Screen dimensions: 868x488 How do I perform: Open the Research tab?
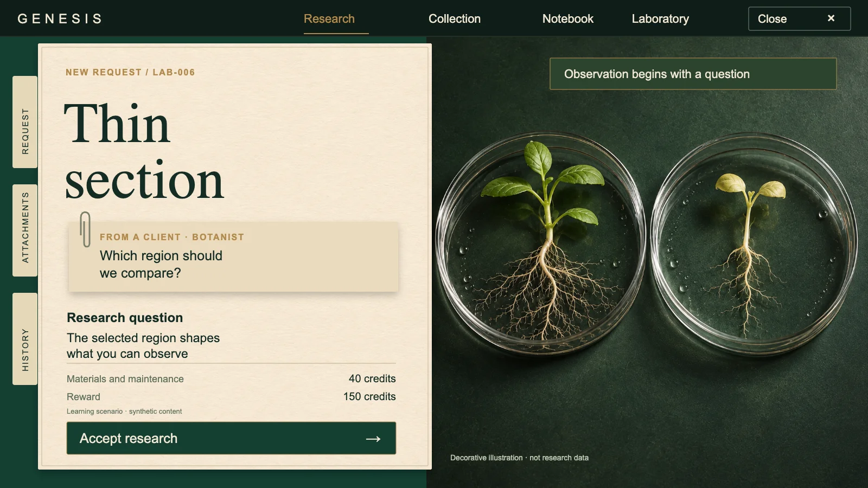[329, 19]
